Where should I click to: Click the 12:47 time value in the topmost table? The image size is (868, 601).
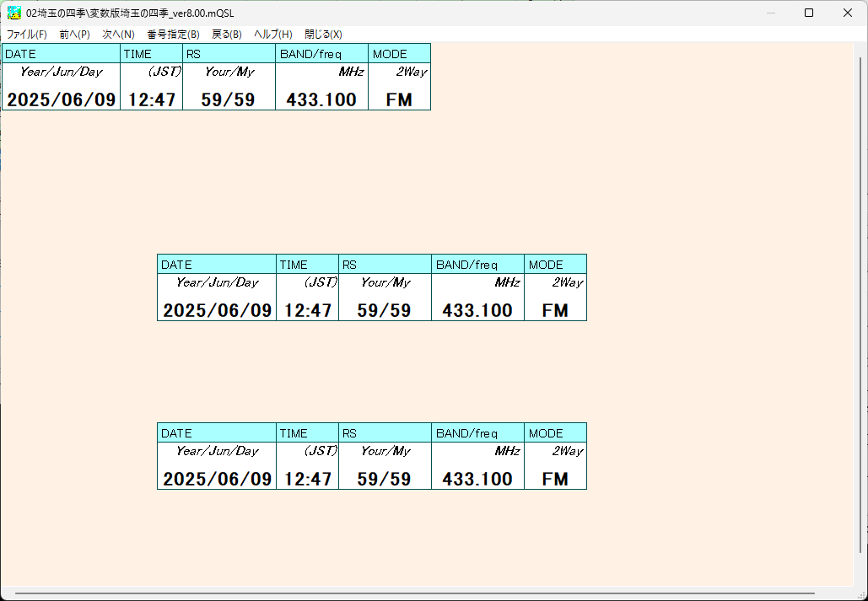[152, 99]
